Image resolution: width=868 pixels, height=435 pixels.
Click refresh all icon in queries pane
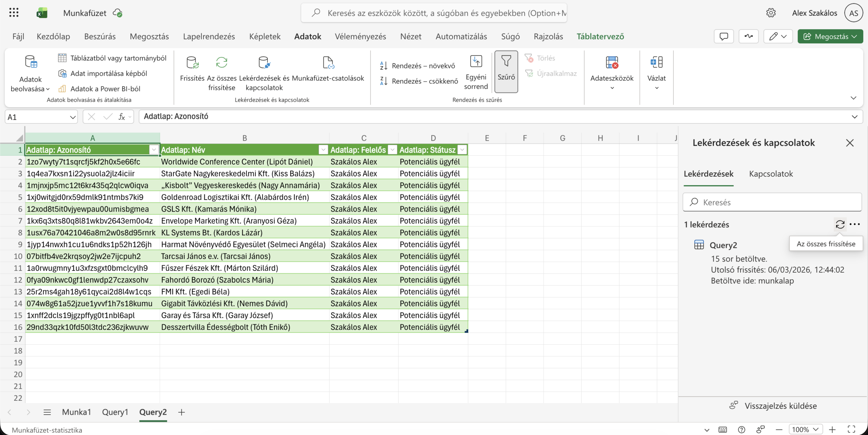(x=840, y=224)
